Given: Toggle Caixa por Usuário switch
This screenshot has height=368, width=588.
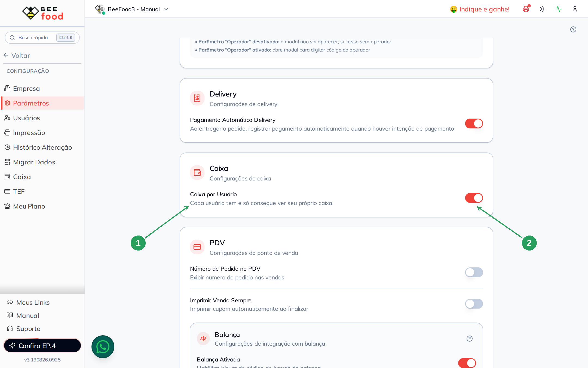Looking at the screenshot, I should [x=474, y=198].
